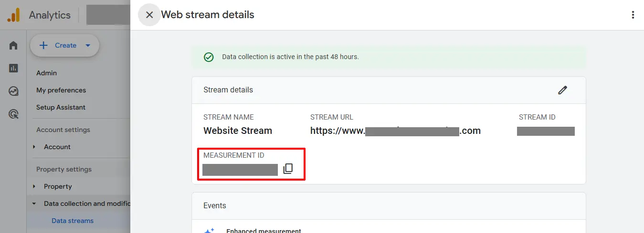Viewport: 644px width, 233px height.
Task: Click the STREAM ID label
Action: [537, 117]
